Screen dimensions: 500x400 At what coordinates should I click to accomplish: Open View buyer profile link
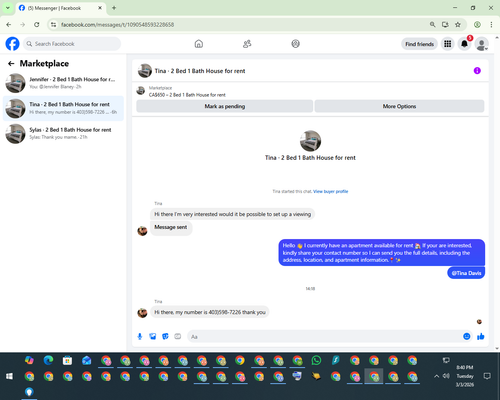tap(330, 191)
